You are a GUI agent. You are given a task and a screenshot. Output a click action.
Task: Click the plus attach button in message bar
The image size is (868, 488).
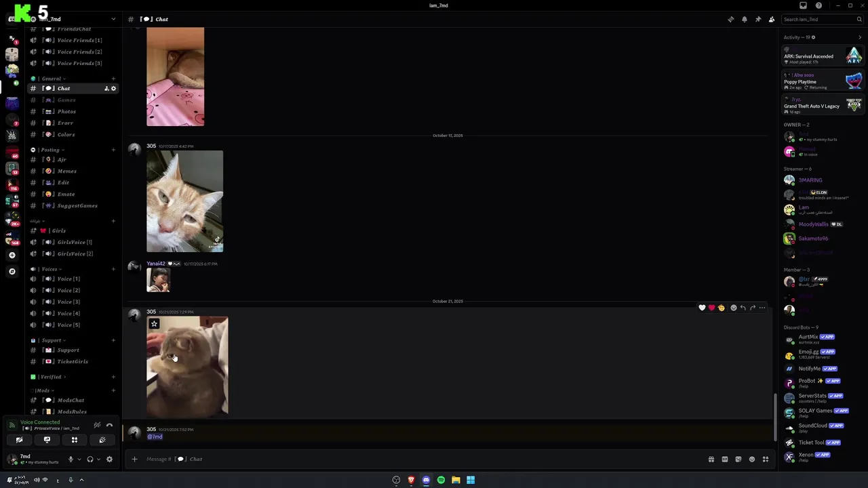click(x=134, y=459)
